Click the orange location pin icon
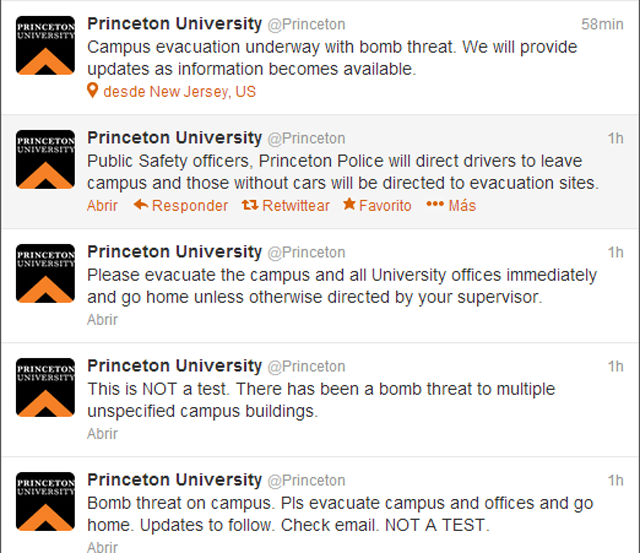 click(93, 91)
